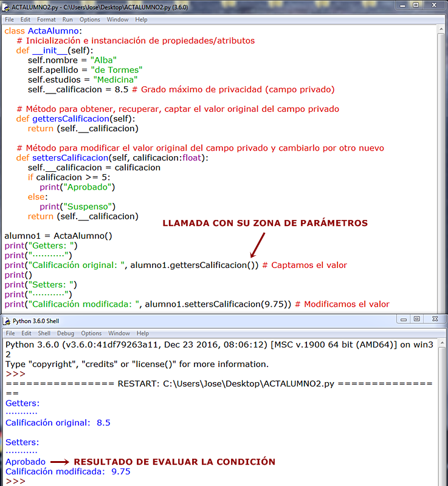Image resolution: width=448 pixels, height=486 pixels.
Task: Click on 'def __init__(self):' line
Action: tap(55, 50)
